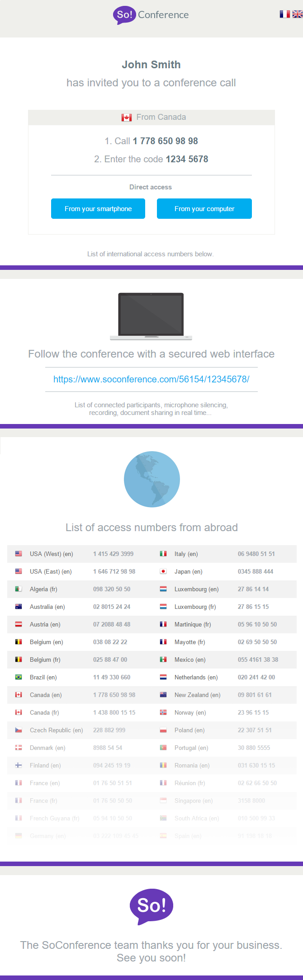Select the Italy access number 06 9480 51 51
Viewport: 303px width, 980px height.
[x=256, y=554]
